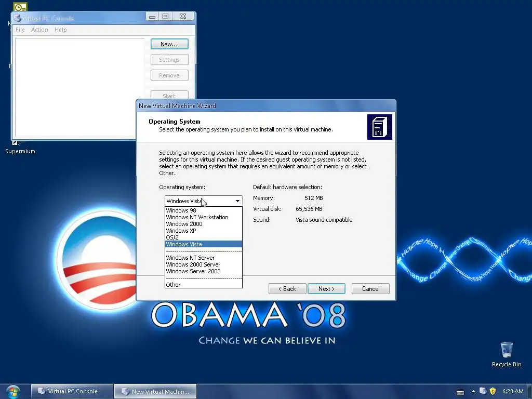532x399 pixels.
Task: Maximize the Virtual PC Console window
Action: click(165, 16)
